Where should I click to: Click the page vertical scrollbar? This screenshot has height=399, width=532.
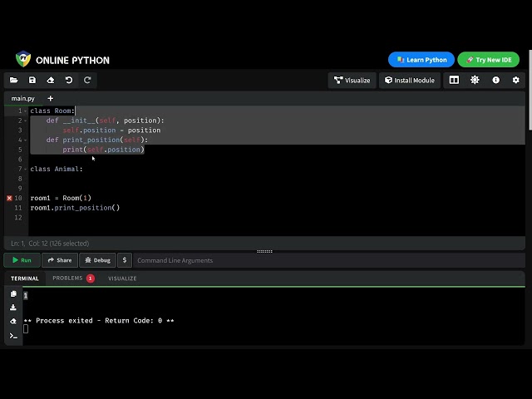[530, 90]
